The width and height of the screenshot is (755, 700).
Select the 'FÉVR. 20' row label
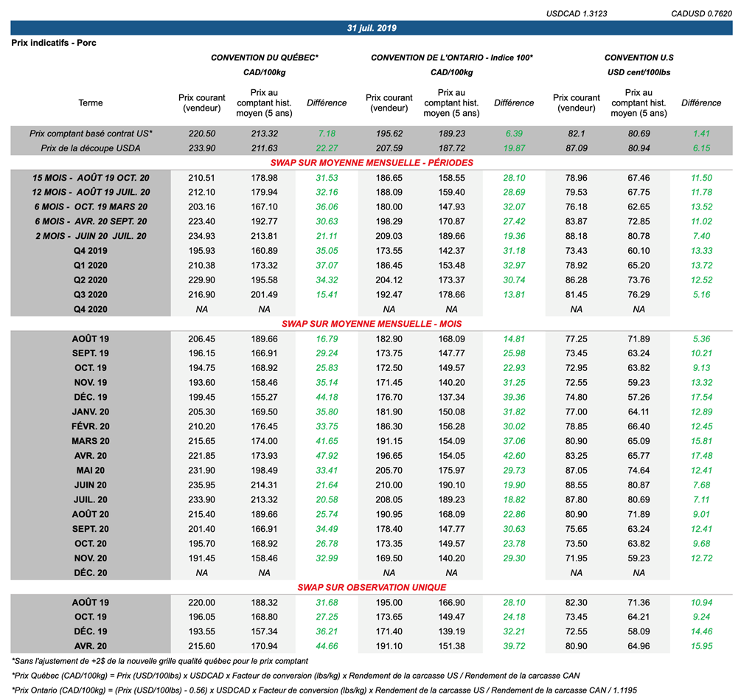(x=91, y=426)
